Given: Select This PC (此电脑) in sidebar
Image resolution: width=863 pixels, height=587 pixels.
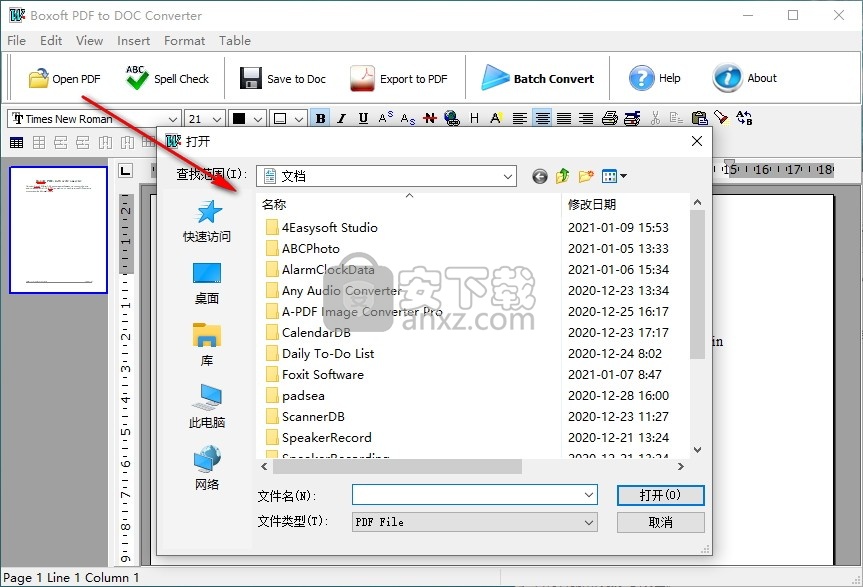Looking at the screenshot, I should tap(207, 407).
